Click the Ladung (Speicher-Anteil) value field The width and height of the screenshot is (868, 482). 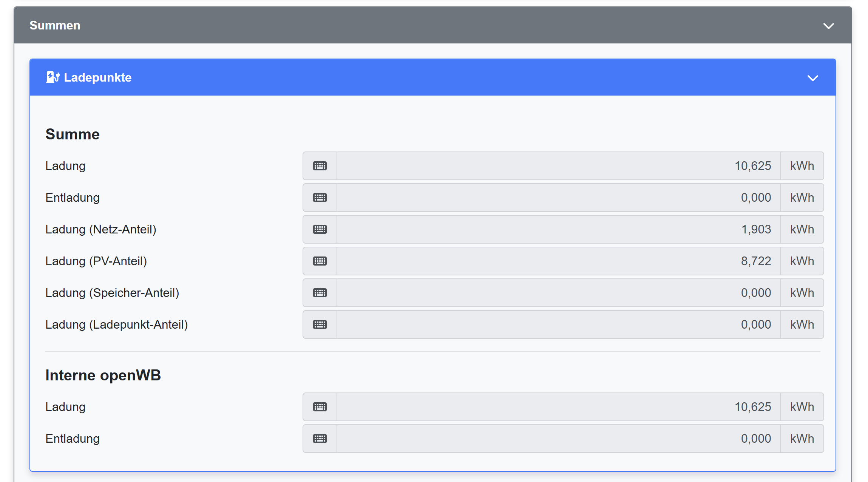pyautogui.click(x=558, y=293)
